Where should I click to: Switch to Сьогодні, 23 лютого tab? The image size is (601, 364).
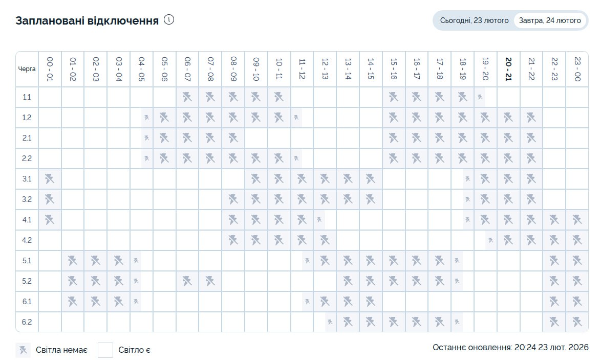click(474, 20)
